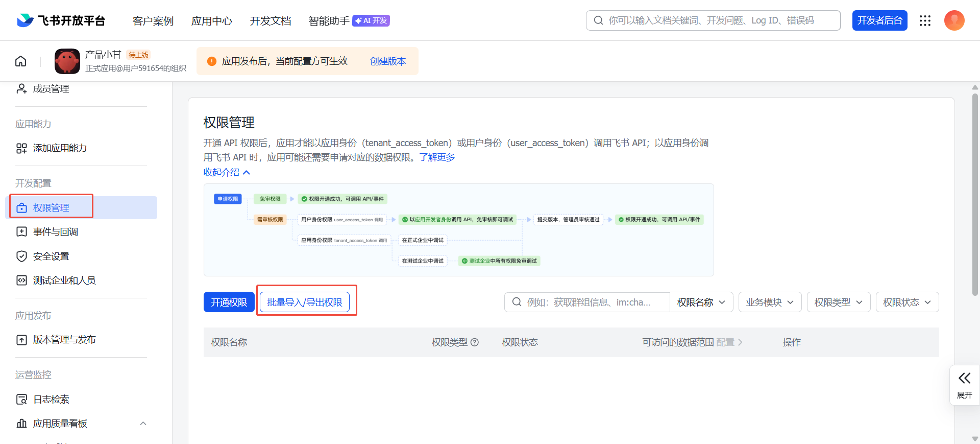Click the user avatar at top right
The width and height of the screenshot is (980, 444).
954,20
